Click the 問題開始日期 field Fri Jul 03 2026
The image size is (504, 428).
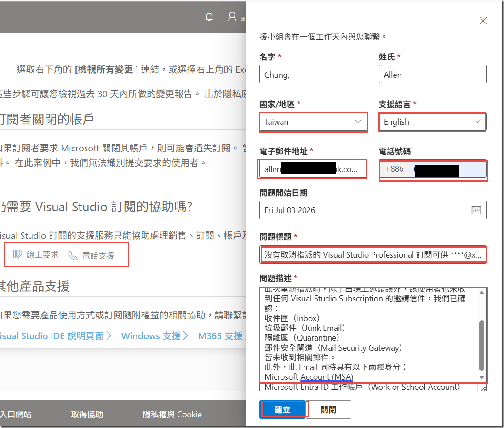pos(373,210)
